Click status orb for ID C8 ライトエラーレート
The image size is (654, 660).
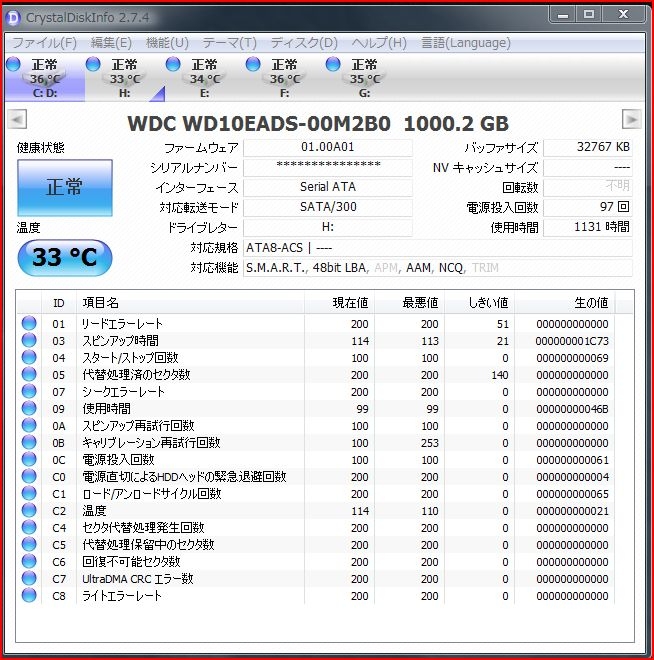tap(29, 596)
